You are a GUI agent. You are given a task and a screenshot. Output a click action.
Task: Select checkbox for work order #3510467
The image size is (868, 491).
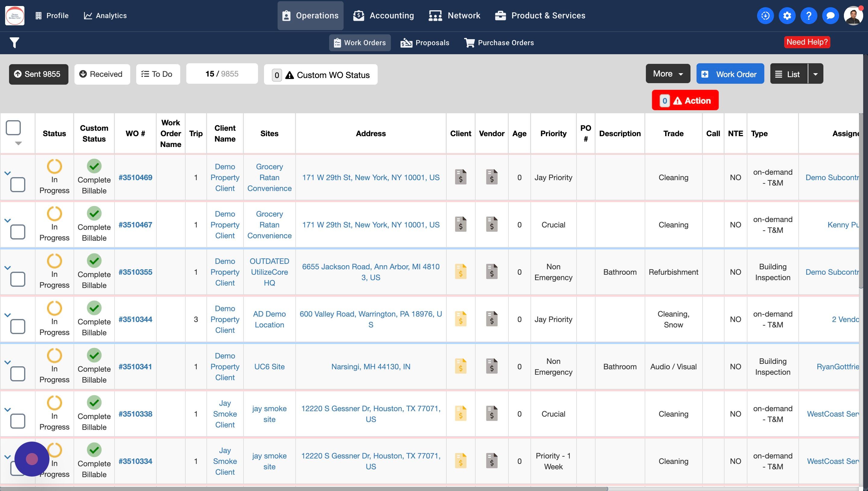[x=17, y=232]
